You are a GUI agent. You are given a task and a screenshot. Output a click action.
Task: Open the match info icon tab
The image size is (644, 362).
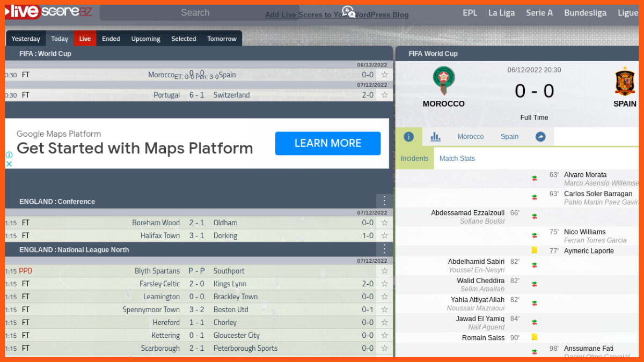point(408,137)
